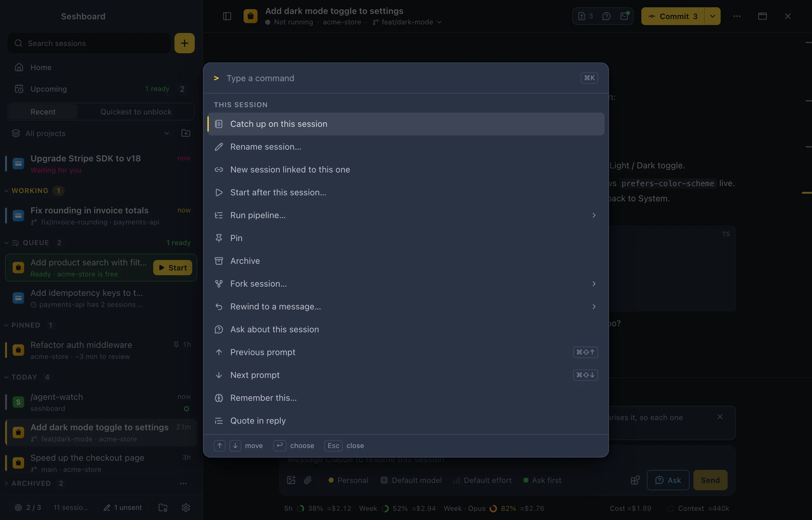Select Archive command in palette

[x=406, y=261]
